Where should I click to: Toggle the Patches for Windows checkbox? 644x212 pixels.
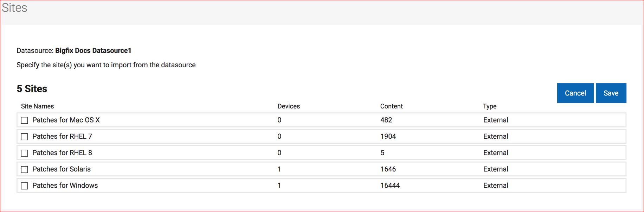pos(25,186)
